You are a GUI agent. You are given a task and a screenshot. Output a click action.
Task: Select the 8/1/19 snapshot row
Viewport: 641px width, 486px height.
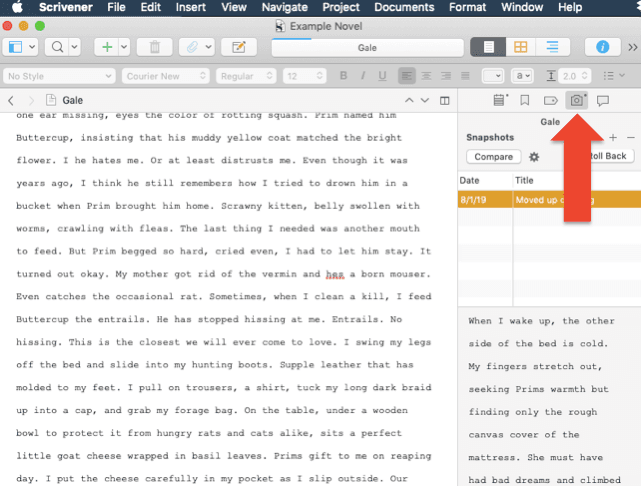pos(549,199)
